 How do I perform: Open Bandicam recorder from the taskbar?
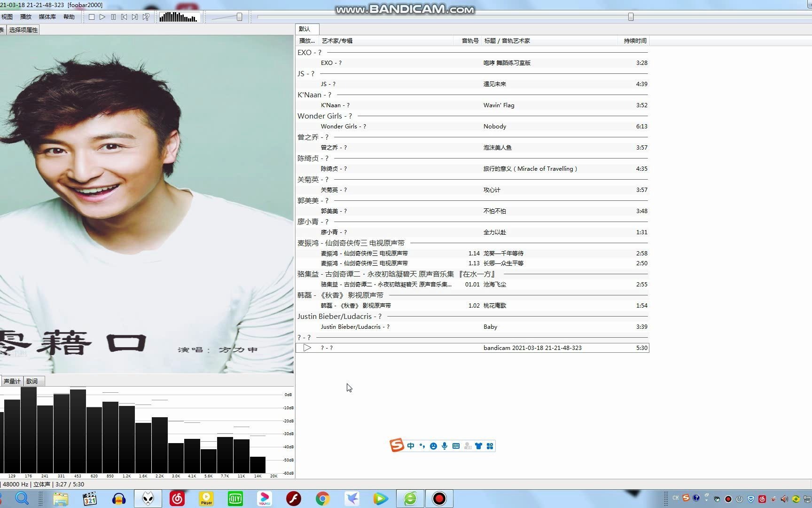tap(439, 499)
